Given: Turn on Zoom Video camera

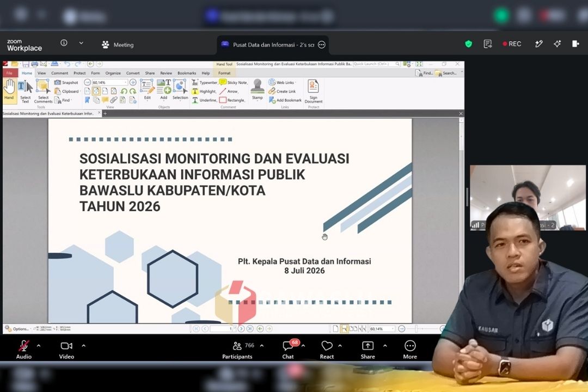Looking at the screenshot, I should tap(66, 350).
